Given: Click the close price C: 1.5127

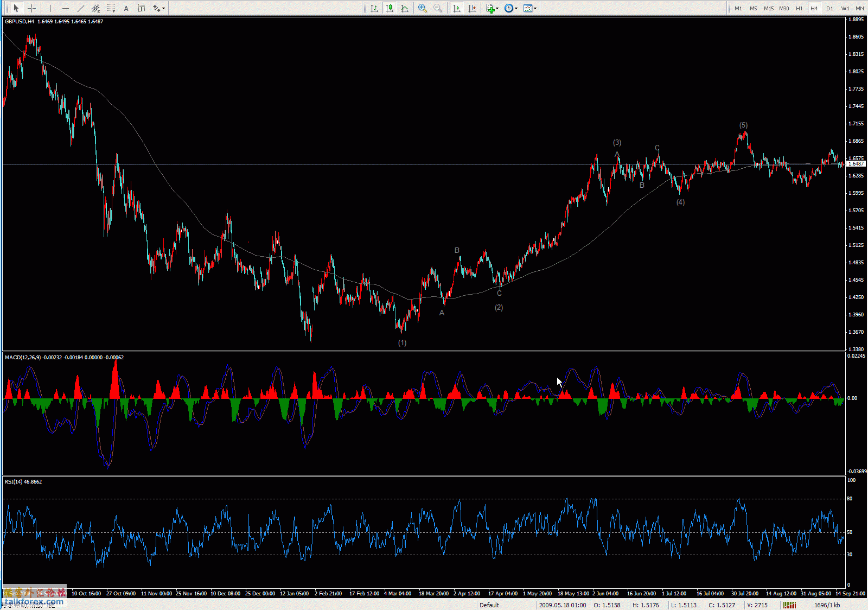Looking at the screenshot, I should 722,605.
